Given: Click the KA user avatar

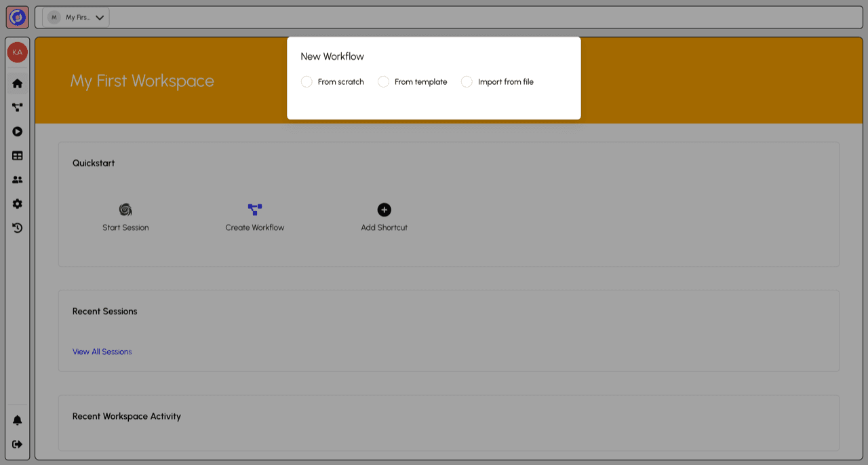Looking at the screenshot, I should pyautogui.click(x=17, y=52).
